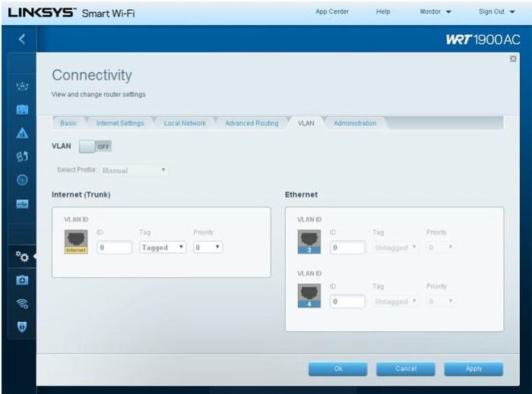Focus Internet trunk VLAN ID field

[x=114, y=247]
